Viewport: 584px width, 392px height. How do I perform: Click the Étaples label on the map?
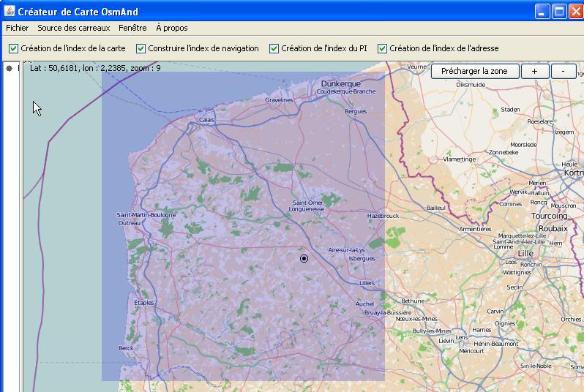point(143,303)
